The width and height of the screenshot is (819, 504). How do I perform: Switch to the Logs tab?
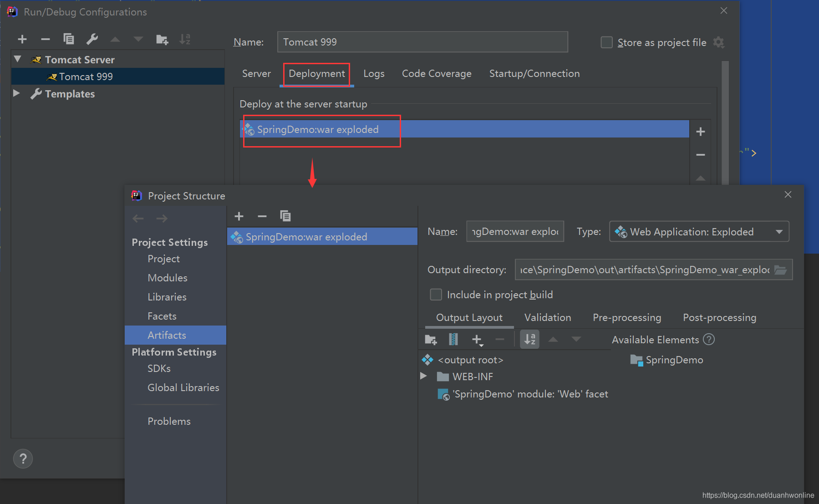tap(374, 74)
